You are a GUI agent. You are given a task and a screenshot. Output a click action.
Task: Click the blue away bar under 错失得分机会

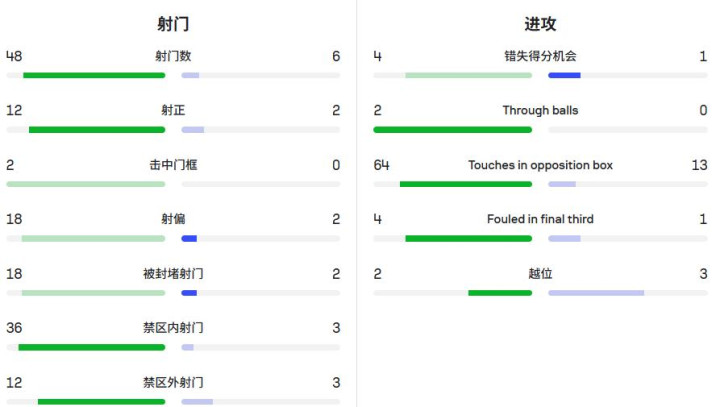click(x=564, y=75)
